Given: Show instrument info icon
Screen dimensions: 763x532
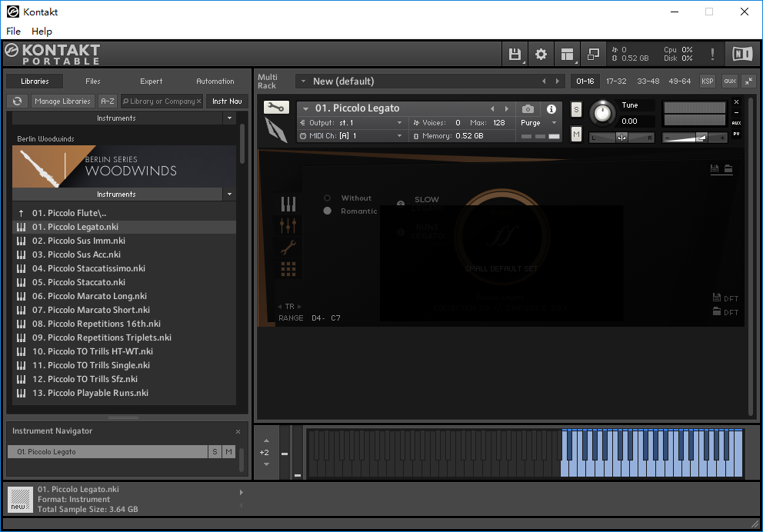Looking at the screenshot, I should point(551,109).
